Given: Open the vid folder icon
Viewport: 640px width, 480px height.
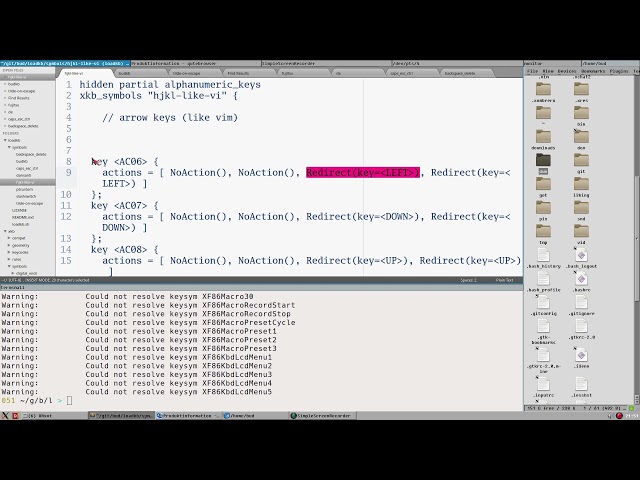Looking at the screenshot, I should tap(581, 231).
